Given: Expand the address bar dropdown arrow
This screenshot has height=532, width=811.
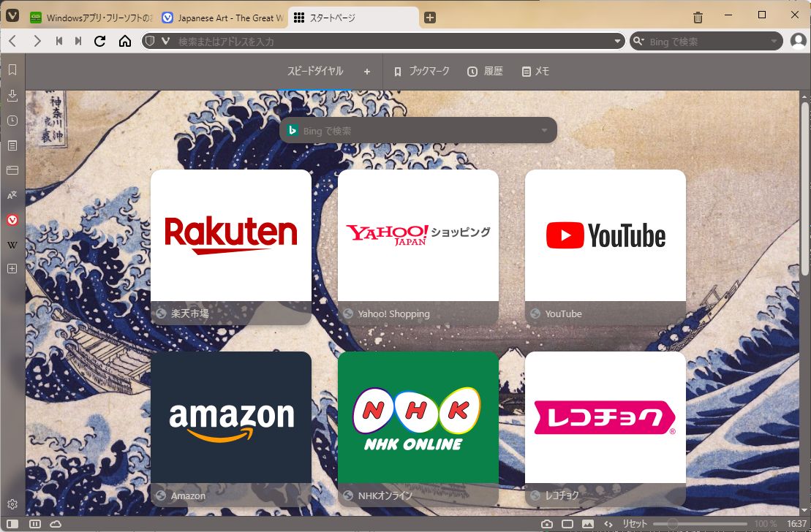Looking at the screenshot, I should (x=616, y=41).
